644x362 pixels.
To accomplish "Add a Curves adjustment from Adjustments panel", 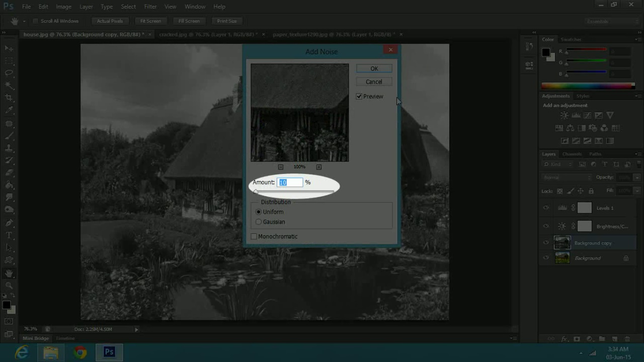I will pos(587,115).
